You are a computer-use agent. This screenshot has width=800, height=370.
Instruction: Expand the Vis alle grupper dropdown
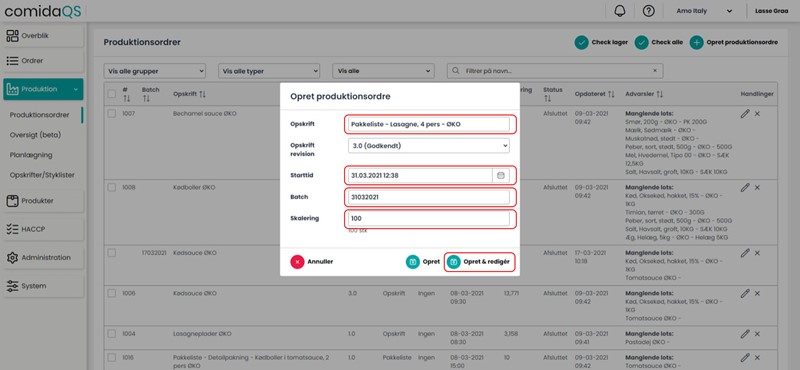tap(155, 71)
